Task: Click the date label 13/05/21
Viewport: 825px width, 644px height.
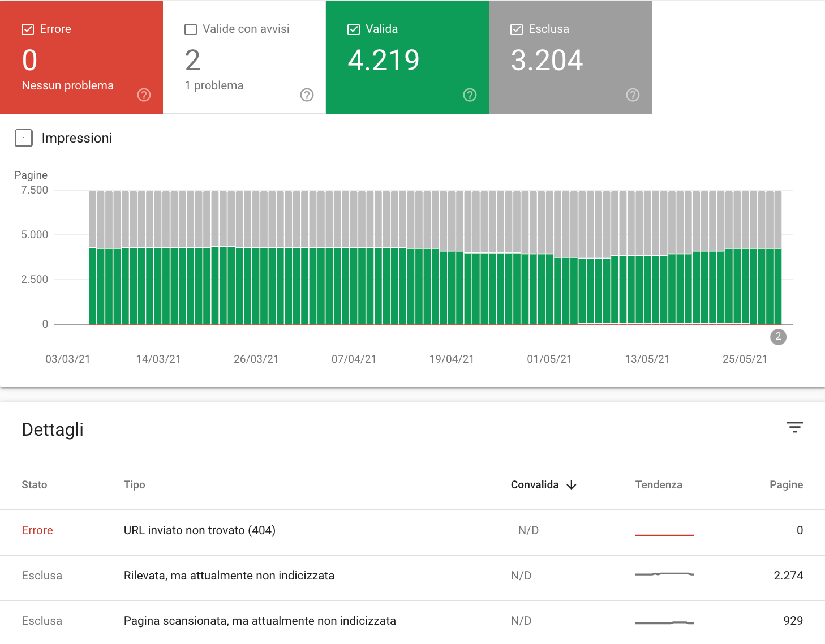Action: [x=647, y=359]
